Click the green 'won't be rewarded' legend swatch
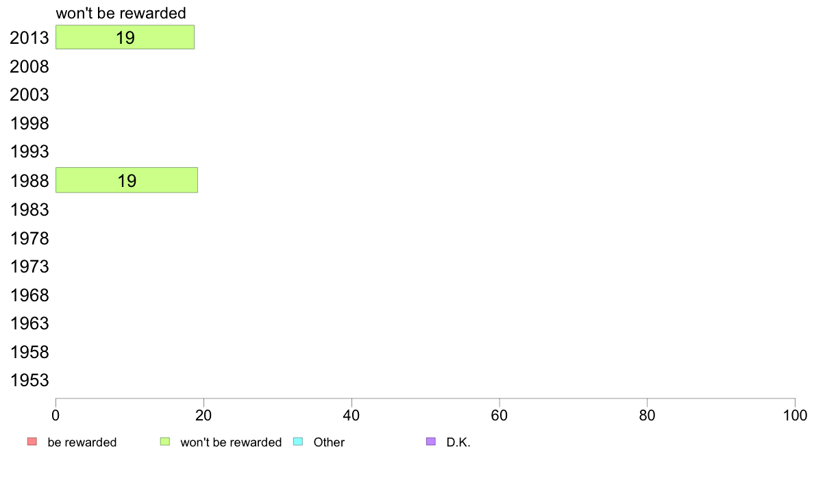814x504 pixels. coord(165,442)
